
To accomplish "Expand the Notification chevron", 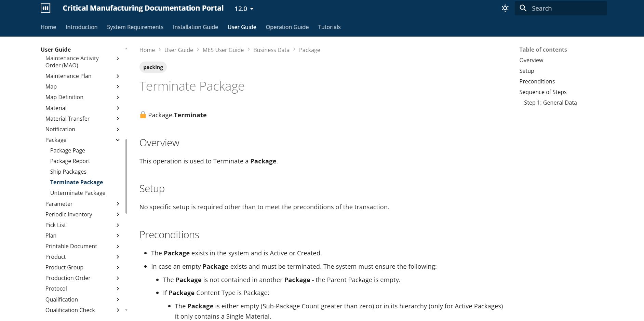I will 118,129.
